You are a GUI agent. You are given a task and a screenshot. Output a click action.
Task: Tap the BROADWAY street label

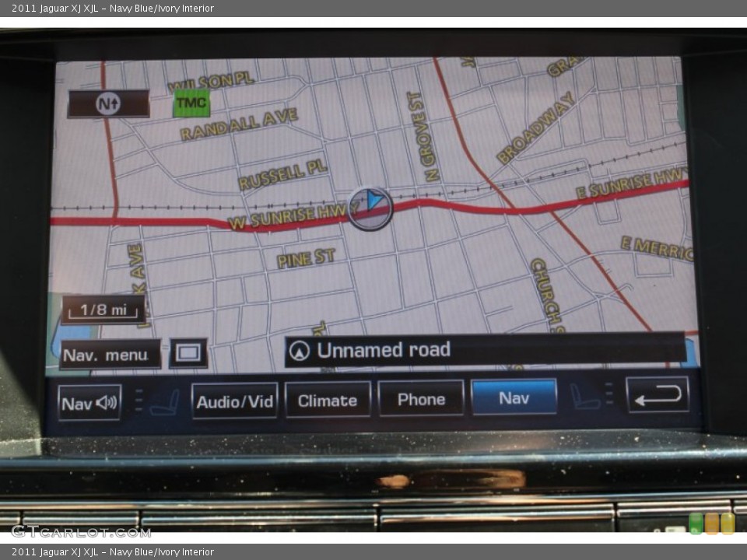point(536,128)
